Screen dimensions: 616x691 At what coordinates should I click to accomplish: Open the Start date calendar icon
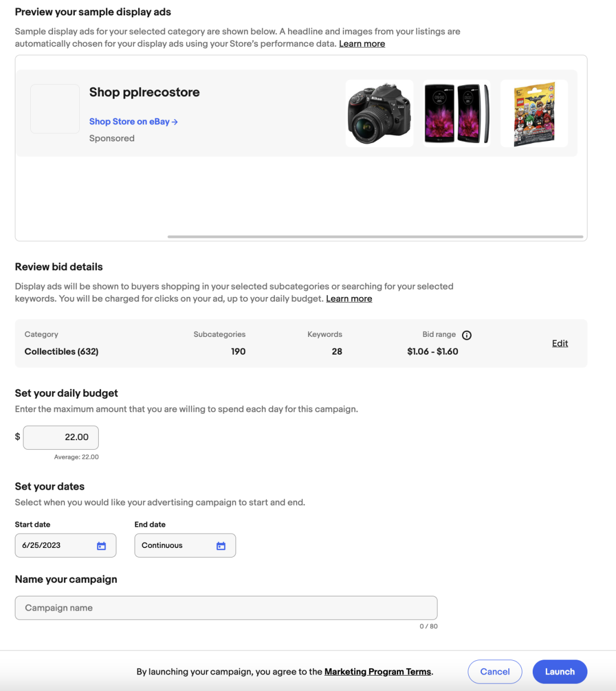coord(102,546)
